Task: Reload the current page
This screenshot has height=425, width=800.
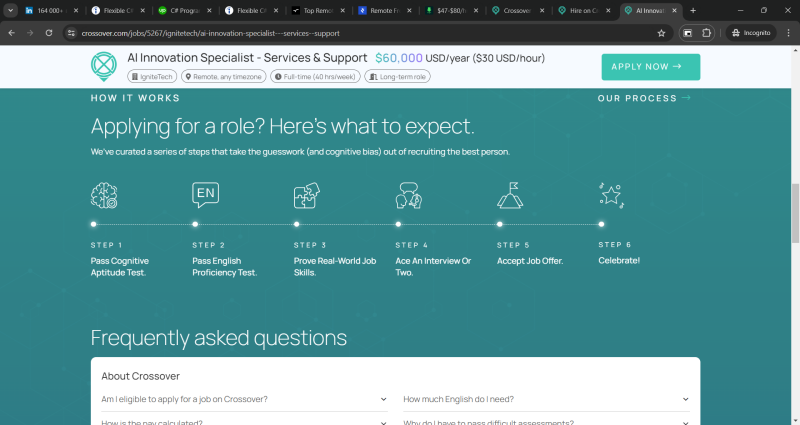Action: click(49, 33)
